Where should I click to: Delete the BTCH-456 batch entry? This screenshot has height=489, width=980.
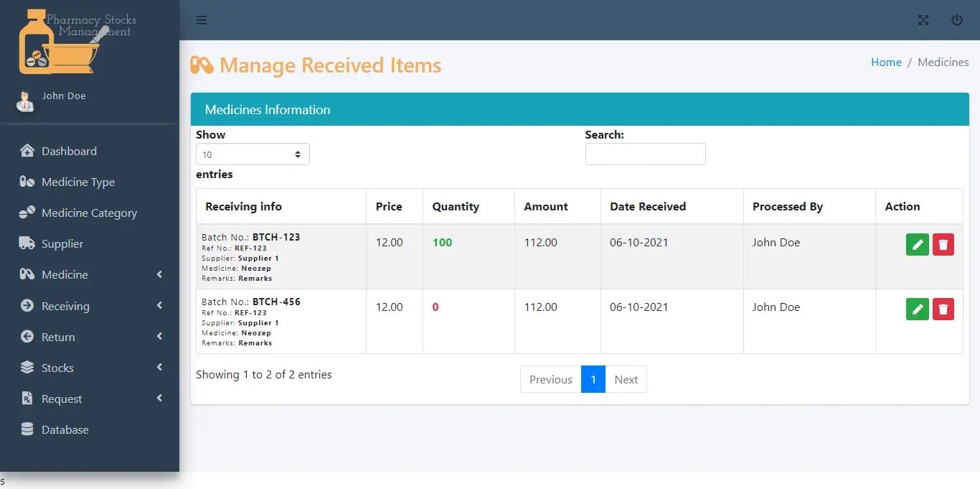[943, 309]
